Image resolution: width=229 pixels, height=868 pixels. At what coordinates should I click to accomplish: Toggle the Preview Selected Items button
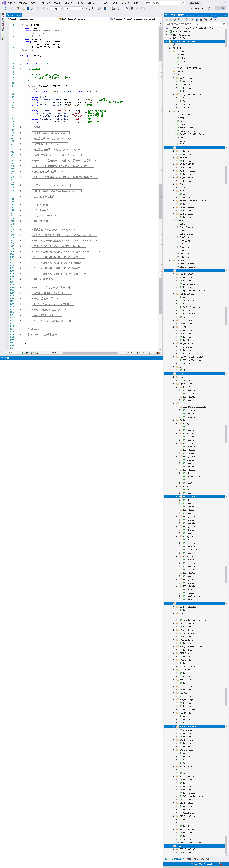pos(215,20)
